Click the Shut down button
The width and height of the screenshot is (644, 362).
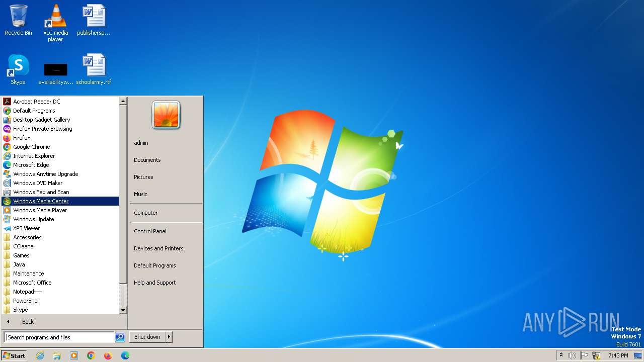click(x=147, y=337)
